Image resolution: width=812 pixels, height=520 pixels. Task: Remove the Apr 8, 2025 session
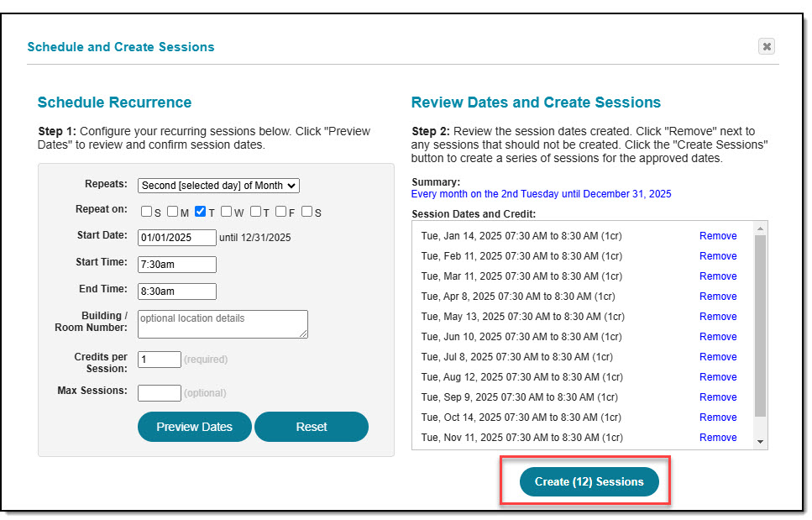718,297
